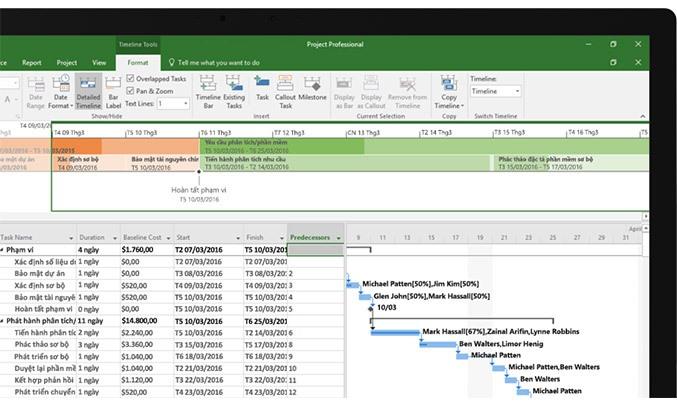Select the Date Range ribbon icon
677x406 pixels.
35,92
